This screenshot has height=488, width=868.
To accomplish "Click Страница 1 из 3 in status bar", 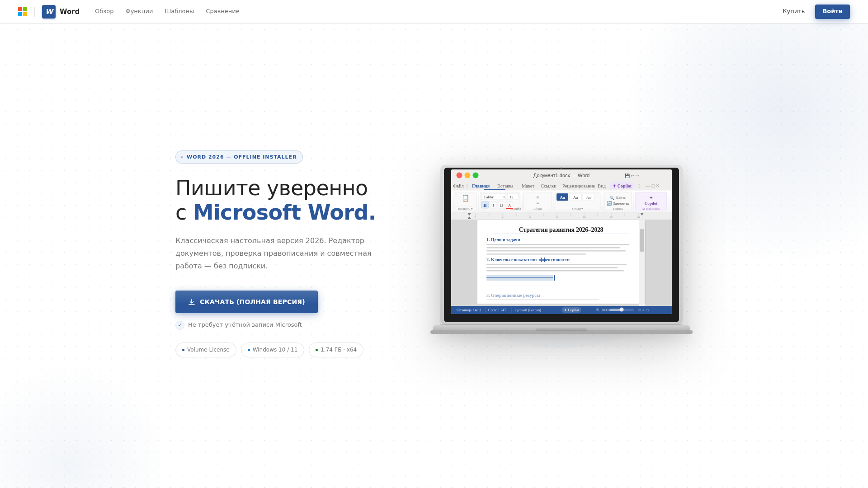I will coord(469,310).
